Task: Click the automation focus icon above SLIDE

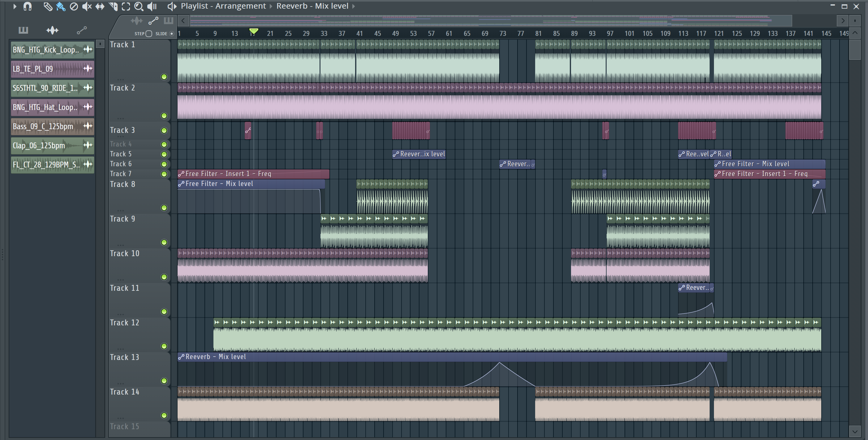Action: point(153,21)
